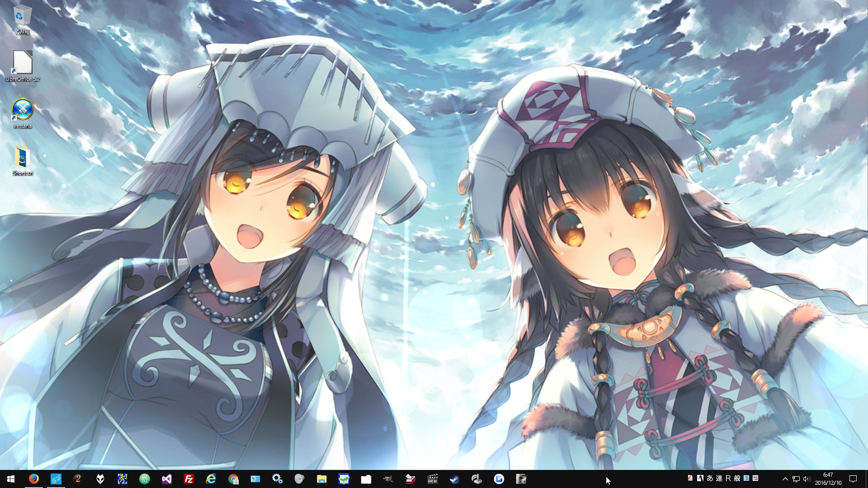Open FileZilla from the taskbar
868x488 pixels.
point(189,479)
